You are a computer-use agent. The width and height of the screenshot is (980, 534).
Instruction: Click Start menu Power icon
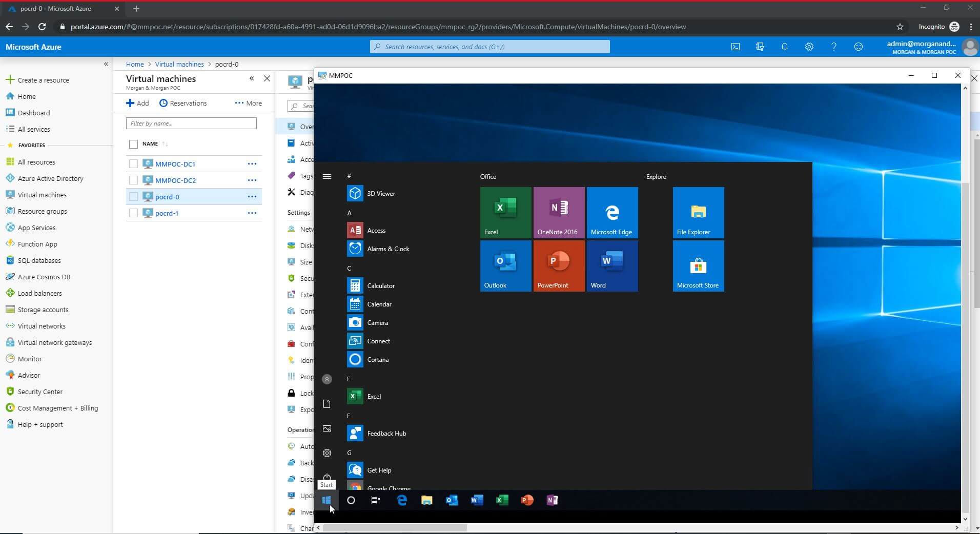pos(327,477)
